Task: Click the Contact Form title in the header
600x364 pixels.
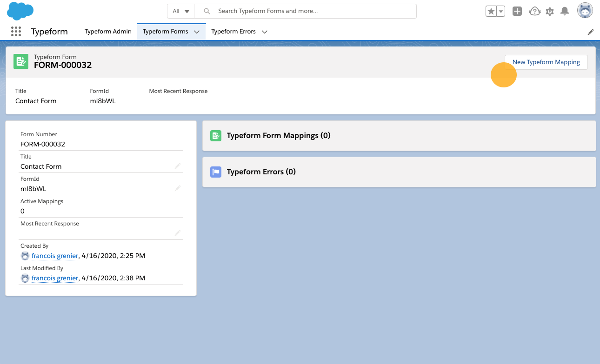Action: 36,101
